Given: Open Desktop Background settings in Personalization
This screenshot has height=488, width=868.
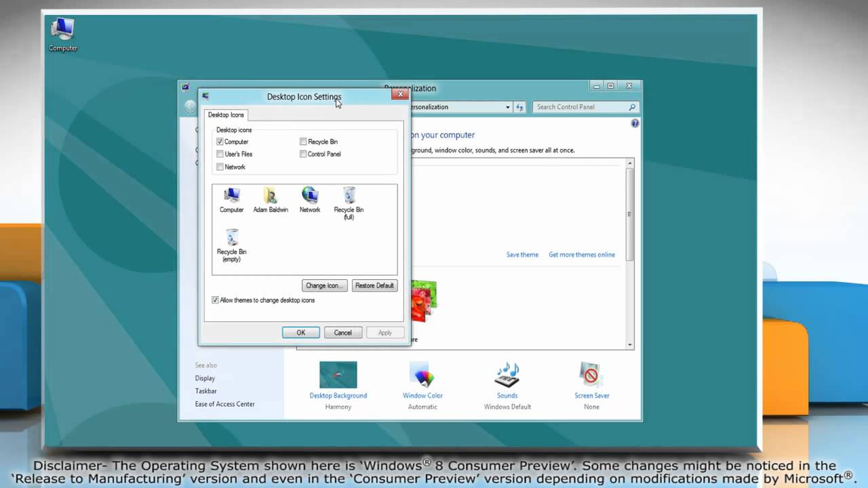Looking at the screenshot, I should 338,385.
